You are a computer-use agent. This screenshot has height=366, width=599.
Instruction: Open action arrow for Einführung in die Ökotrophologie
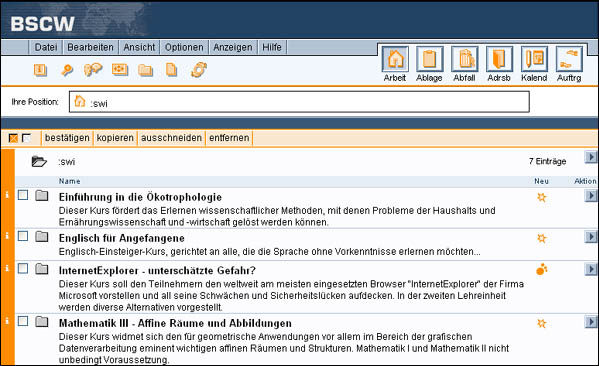[591, 196]
